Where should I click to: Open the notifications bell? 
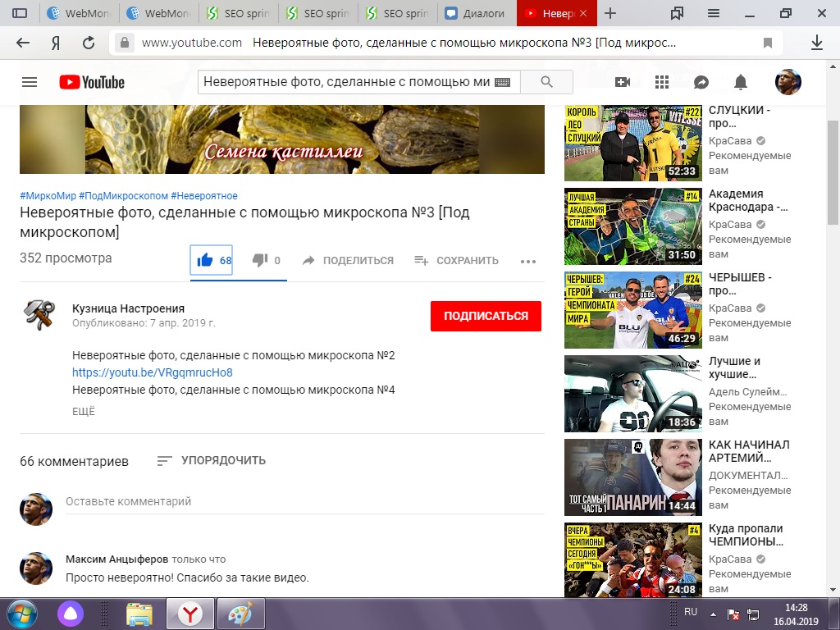741,82
